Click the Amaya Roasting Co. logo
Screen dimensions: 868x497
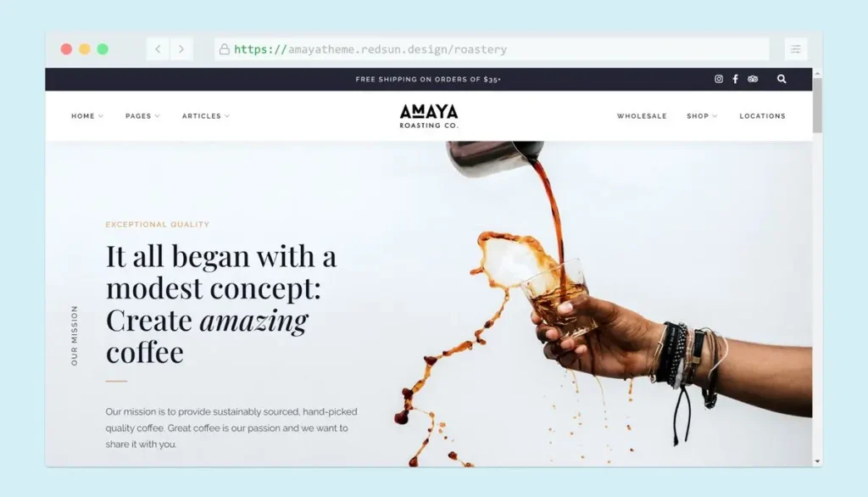[429, 116]
